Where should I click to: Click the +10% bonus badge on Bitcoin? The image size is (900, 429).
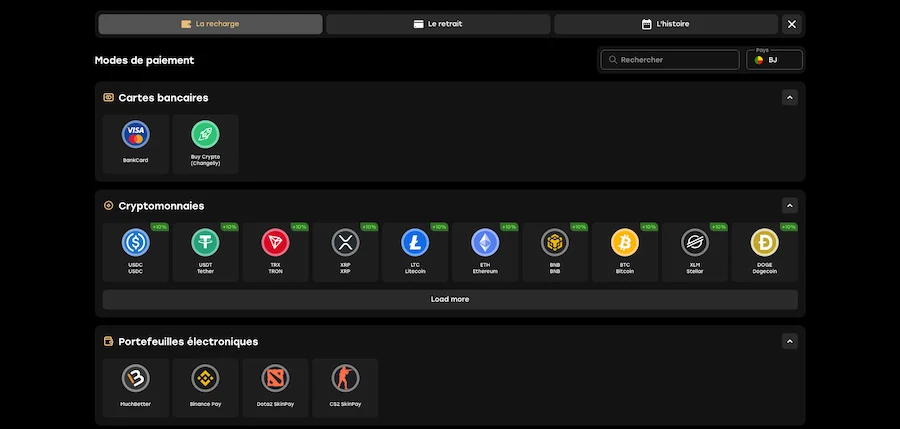[649, 227]
